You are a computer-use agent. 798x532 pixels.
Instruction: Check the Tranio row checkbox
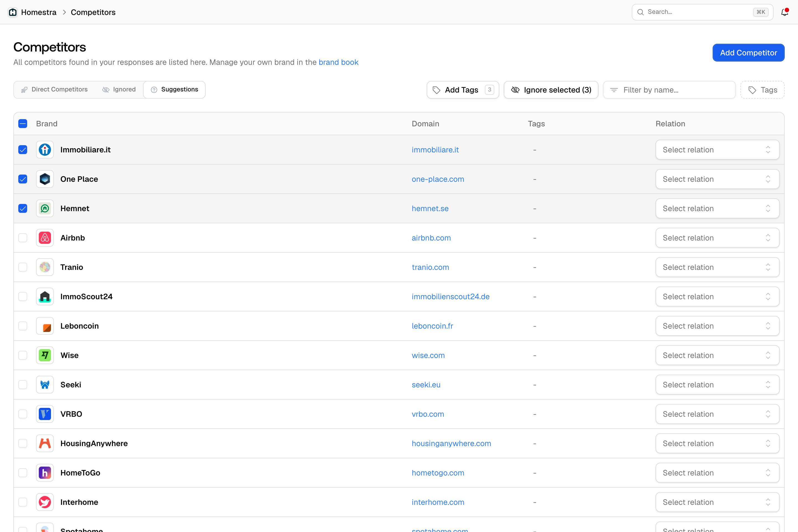click(23, 267)
